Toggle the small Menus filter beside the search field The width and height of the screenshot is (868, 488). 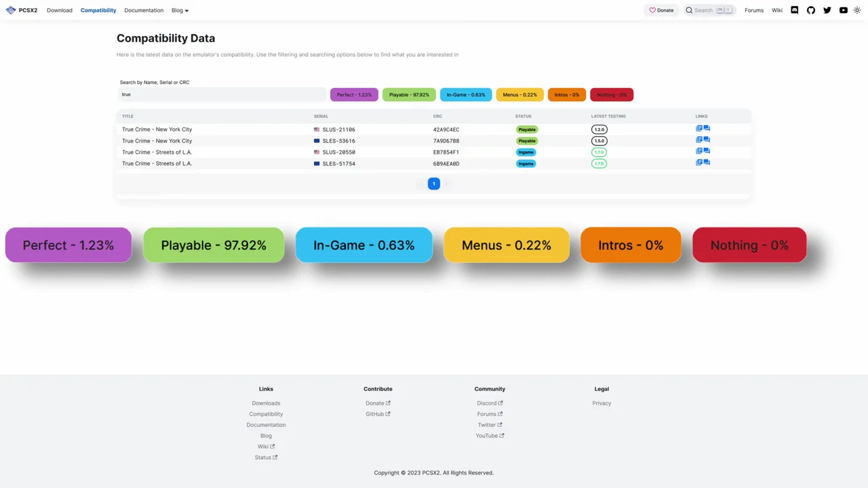520,95
